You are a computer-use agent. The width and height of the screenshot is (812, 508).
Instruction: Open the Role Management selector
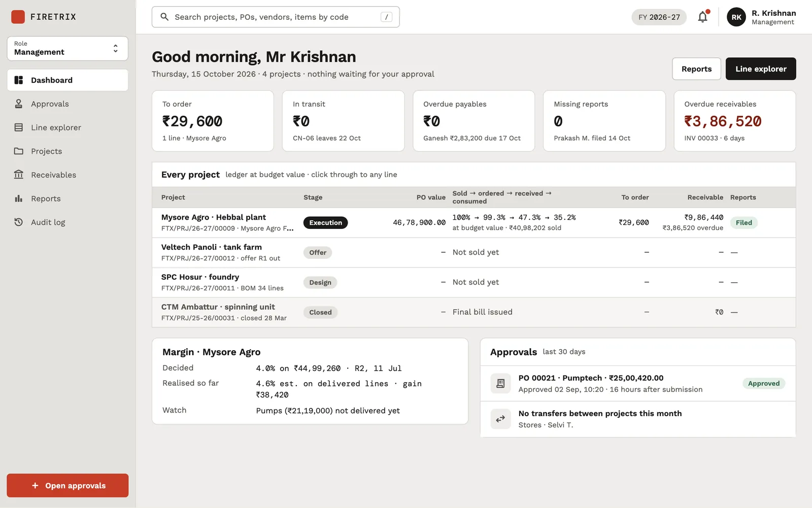[x=67, y=48]
